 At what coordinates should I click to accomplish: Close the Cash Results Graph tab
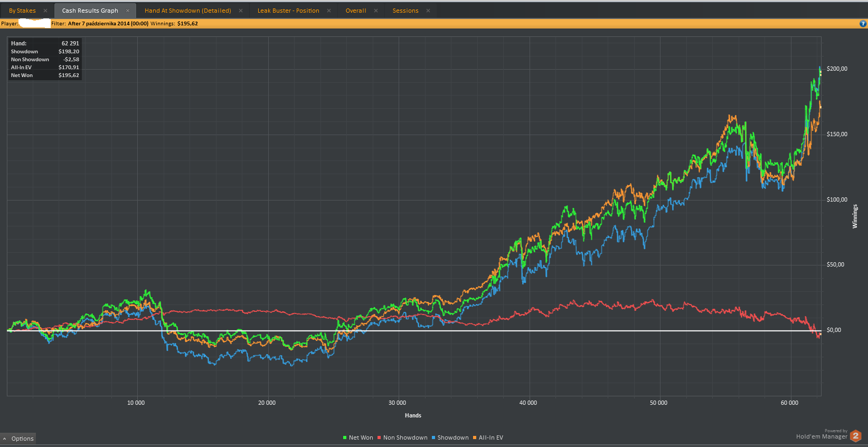(x=128, y=11)
